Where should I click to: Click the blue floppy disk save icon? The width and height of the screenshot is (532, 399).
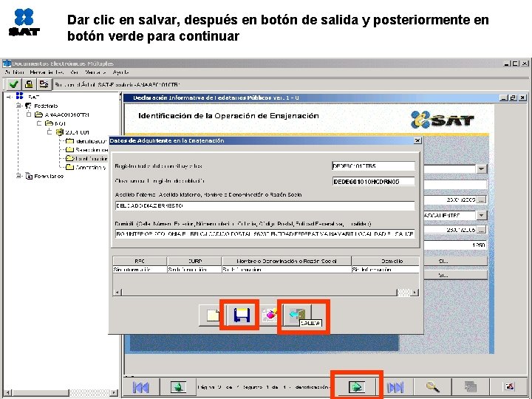(242, 316)
